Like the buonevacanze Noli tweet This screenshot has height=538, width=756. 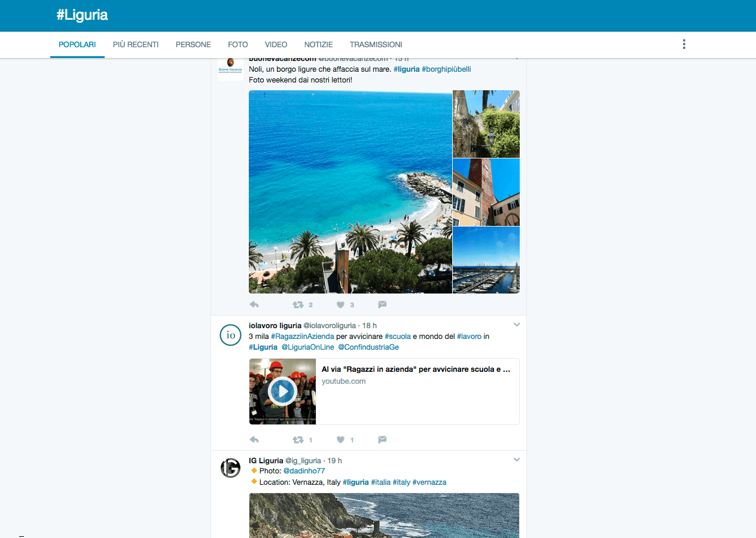340,305
